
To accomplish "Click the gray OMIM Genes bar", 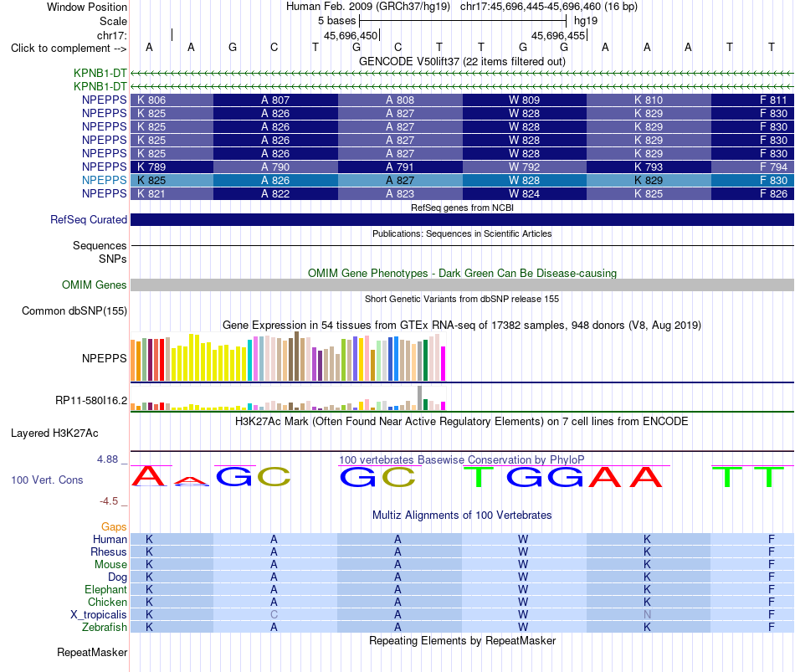I will pos(462,285).
